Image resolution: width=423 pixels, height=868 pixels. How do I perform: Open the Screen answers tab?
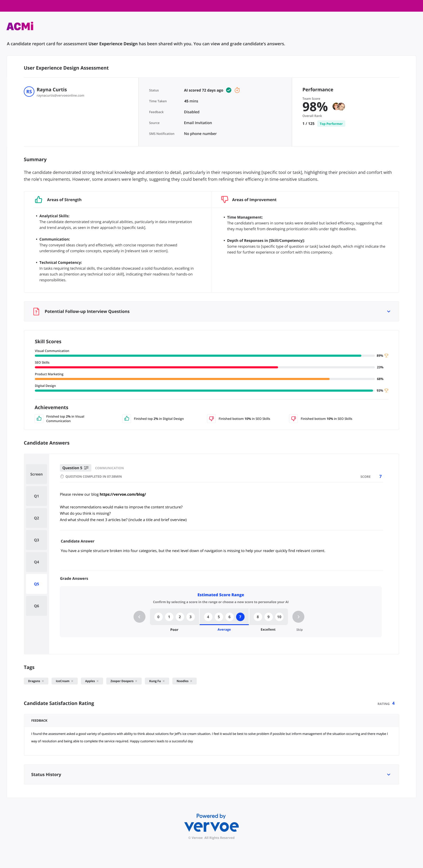(x=36, y=474)
